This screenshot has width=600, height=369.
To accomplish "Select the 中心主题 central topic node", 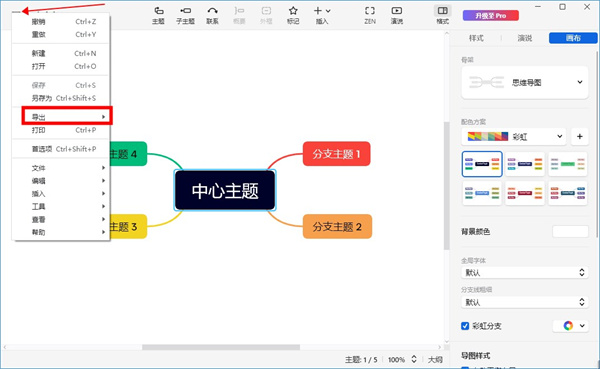I will click(x=225, y=190).
